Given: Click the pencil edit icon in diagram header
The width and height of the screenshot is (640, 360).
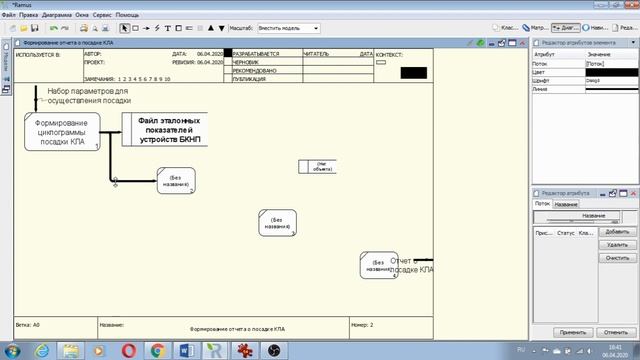Looking at the screenshot, I should point(470,43).
